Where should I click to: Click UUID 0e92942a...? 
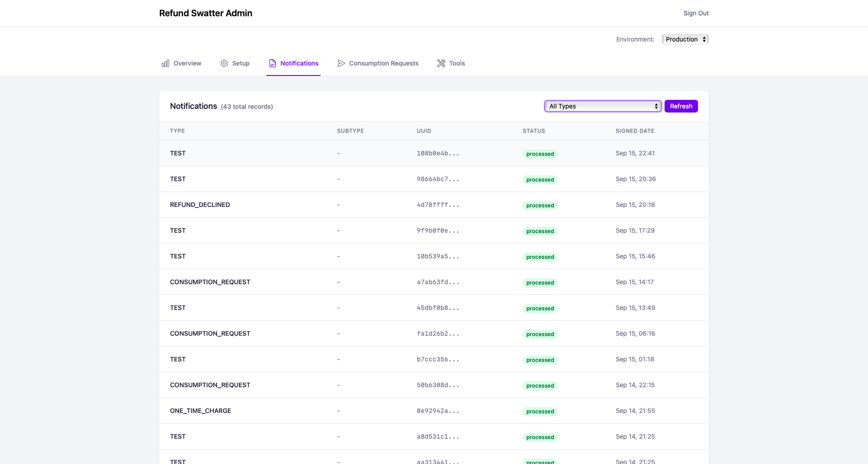pyautogui.click(x=438, y=411)
